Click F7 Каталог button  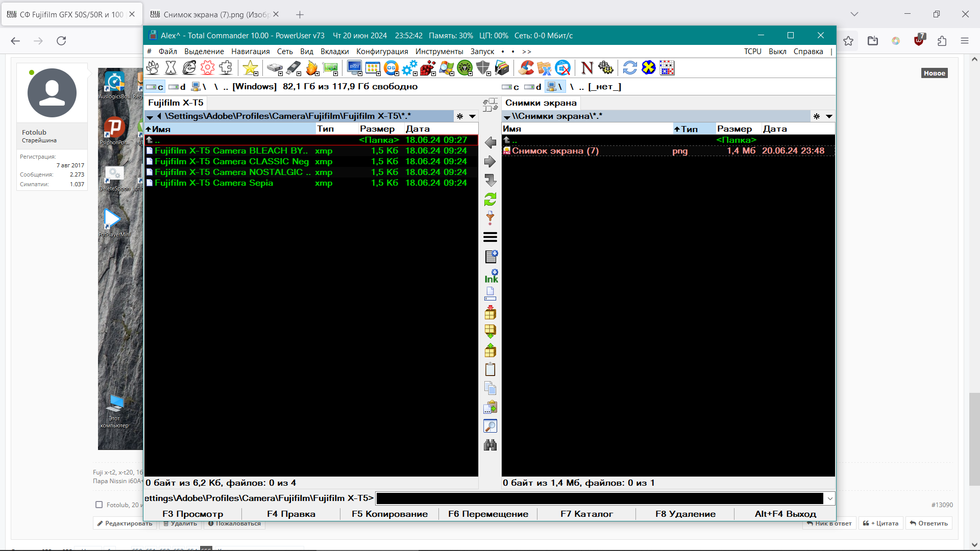(586, 514)
